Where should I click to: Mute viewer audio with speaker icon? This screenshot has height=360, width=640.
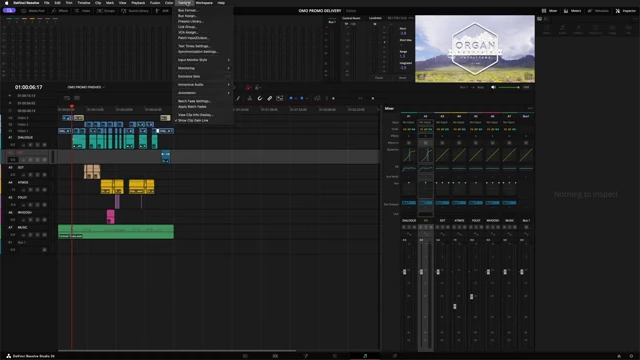493,87
